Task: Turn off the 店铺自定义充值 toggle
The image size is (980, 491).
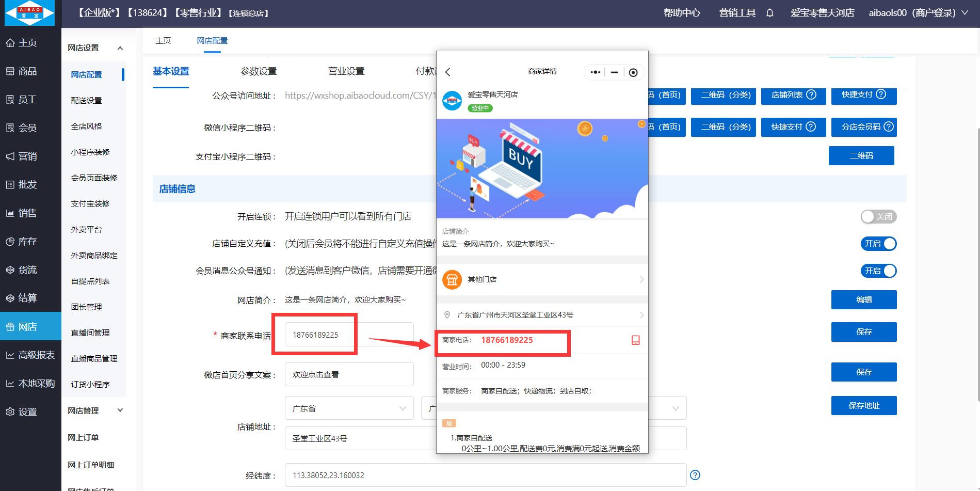Action: [x=878, y=244]
